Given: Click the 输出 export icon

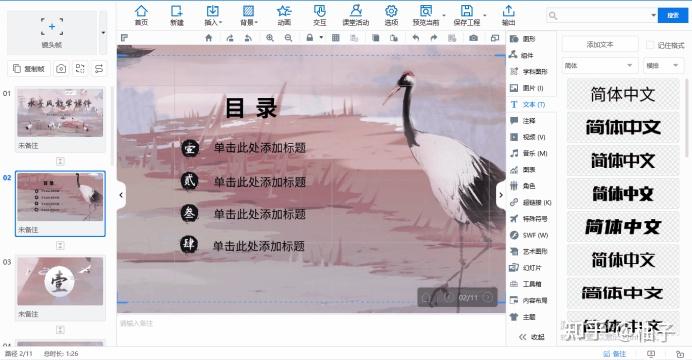Looking at the screenshot, I should click(508, 11).
